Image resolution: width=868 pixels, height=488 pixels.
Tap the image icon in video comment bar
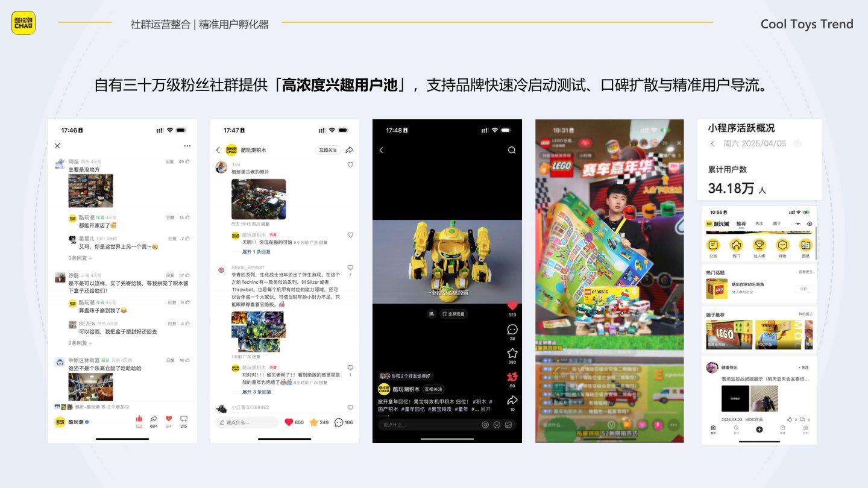click(x=508, y=425)
